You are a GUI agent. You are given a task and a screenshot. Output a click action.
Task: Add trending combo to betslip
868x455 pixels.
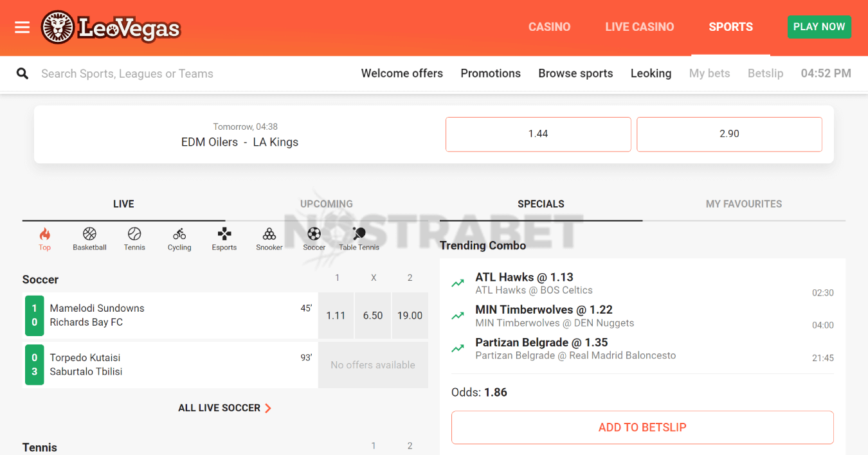point(642,427)
